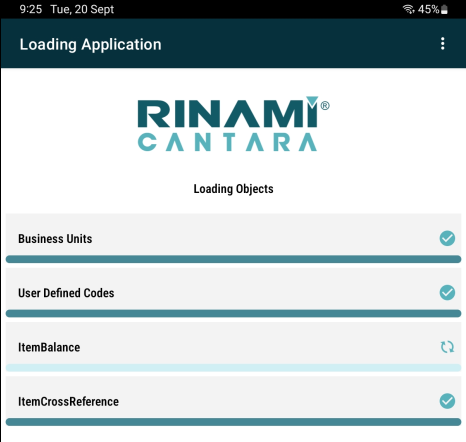Tap the clock time in status bar
Image resolution: width=466 pixels, height=442 pixels.
pyautogui.click(x=31, y=9)
